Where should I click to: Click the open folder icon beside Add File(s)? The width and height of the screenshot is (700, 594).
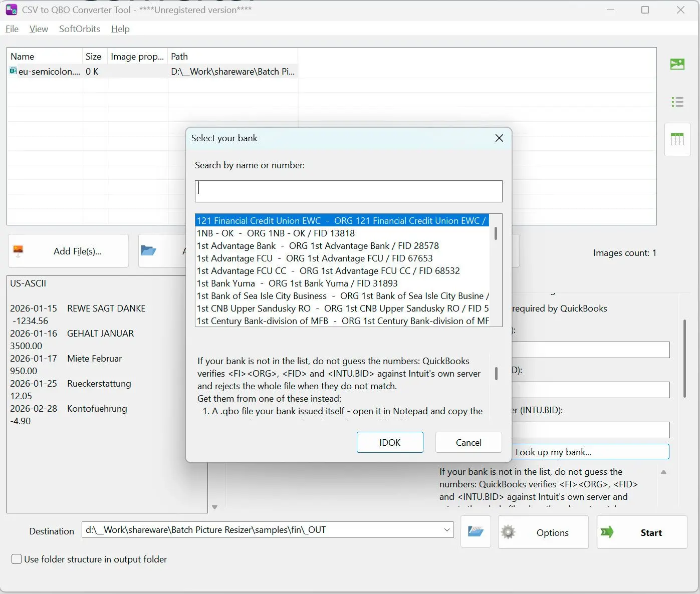148,250
